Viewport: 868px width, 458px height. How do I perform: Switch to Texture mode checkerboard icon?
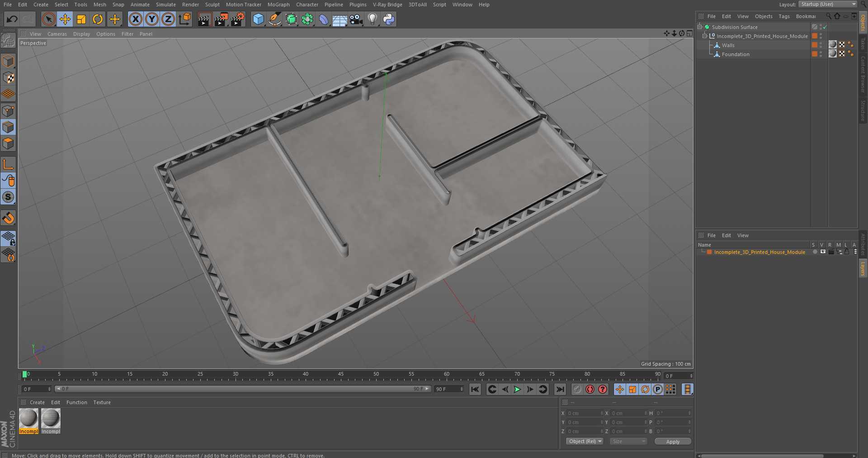tap(8, 77)
